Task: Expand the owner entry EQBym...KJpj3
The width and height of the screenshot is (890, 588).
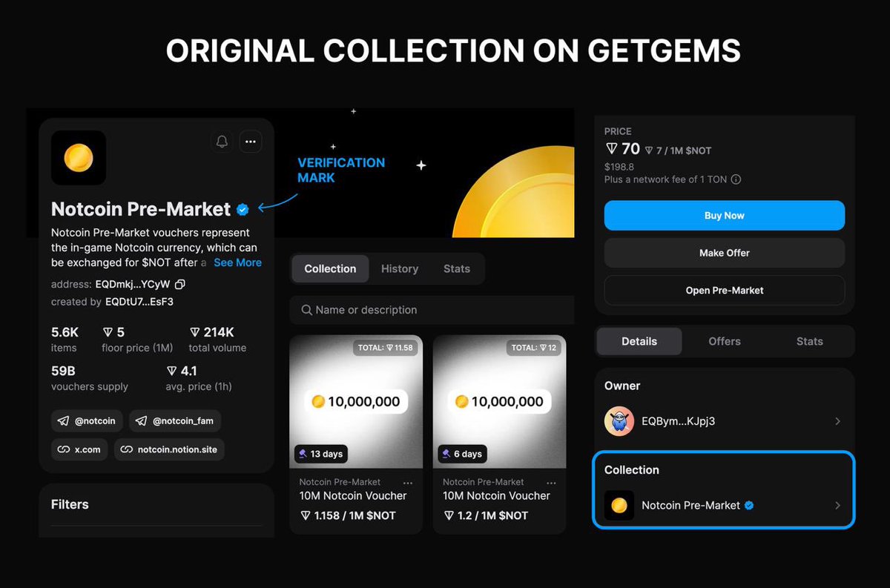Action: click(x=837, y=420)
